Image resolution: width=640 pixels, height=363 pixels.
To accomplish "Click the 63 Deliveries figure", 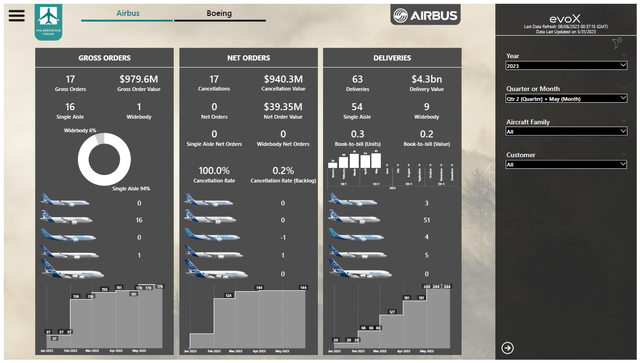I will 357,79.
